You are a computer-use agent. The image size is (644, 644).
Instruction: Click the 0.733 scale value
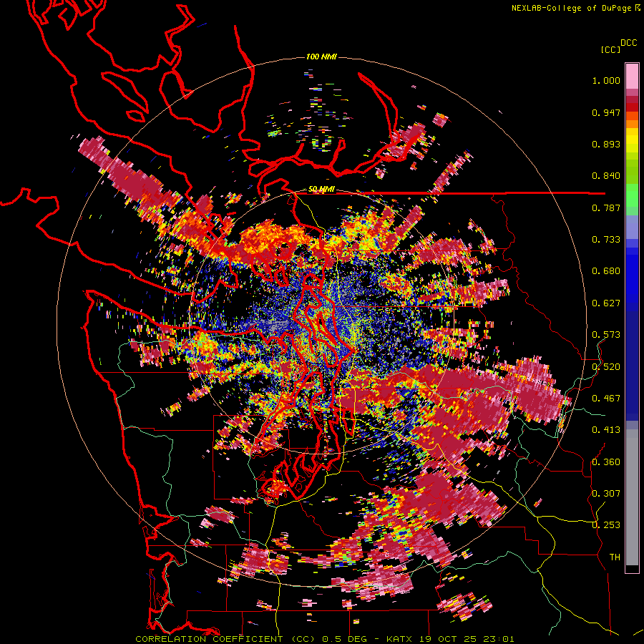click(606, 240)
